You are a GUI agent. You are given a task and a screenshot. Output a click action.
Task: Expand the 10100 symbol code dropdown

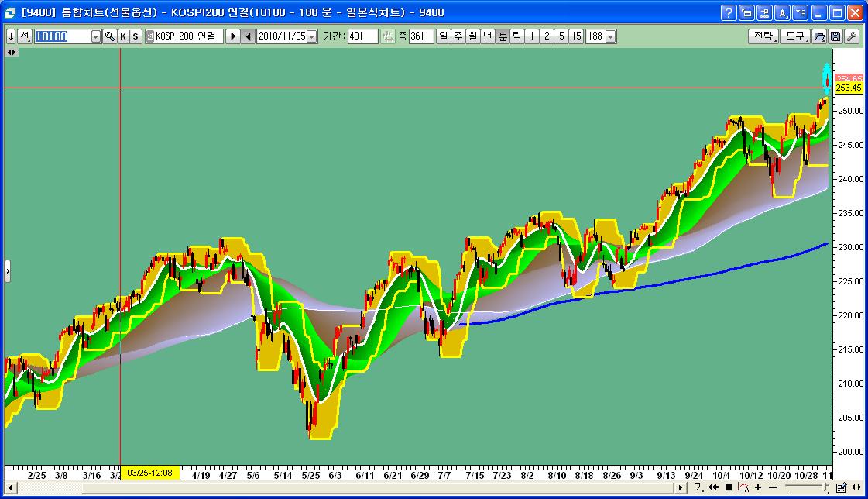pyautogui.click(x=96, y=36)
